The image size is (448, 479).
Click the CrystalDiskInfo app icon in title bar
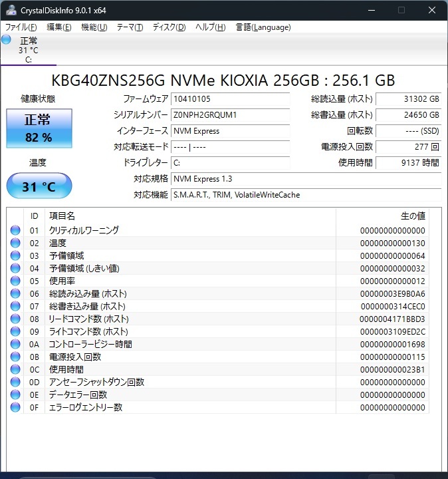[11, 10]
